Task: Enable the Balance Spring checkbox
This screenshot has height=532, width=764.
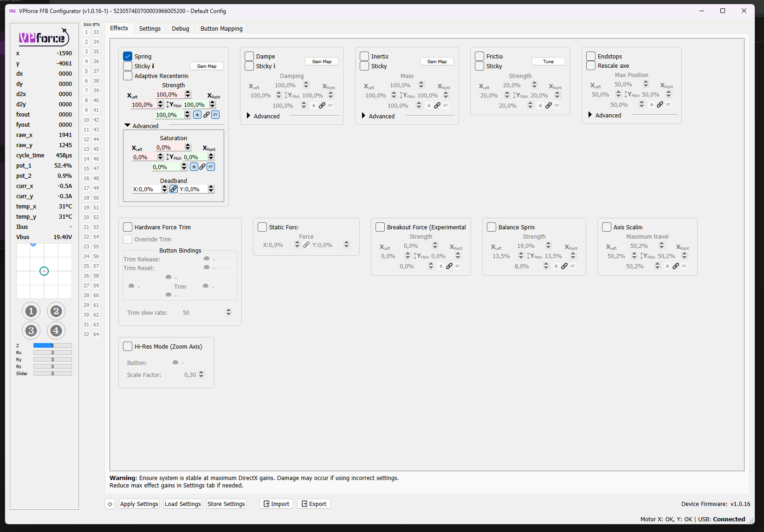Action: (492, 227)
